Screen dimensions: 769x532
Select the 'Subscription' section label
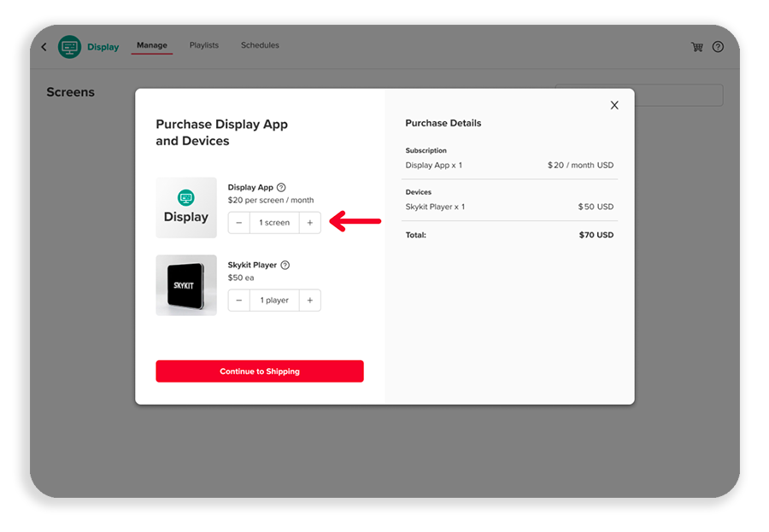tap(426, 150)
